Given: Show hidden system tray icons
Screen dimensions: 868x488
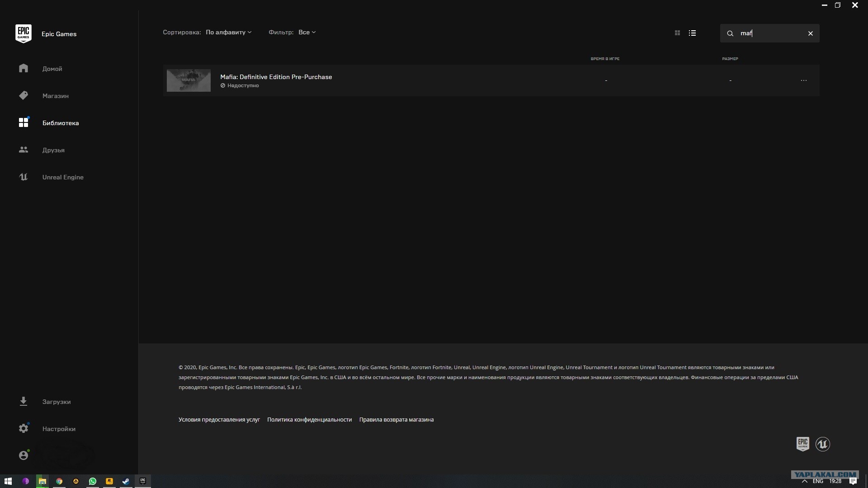Looking at the screenshot, I should 805,481.
